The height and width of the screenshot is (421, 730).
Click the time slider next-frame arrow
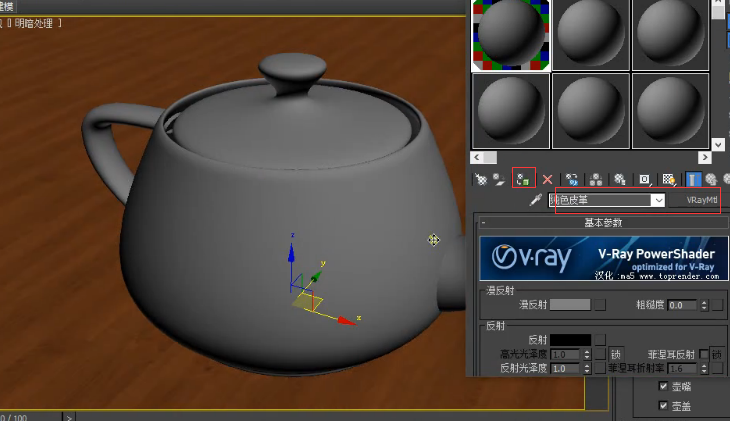[x=69, y=417]
